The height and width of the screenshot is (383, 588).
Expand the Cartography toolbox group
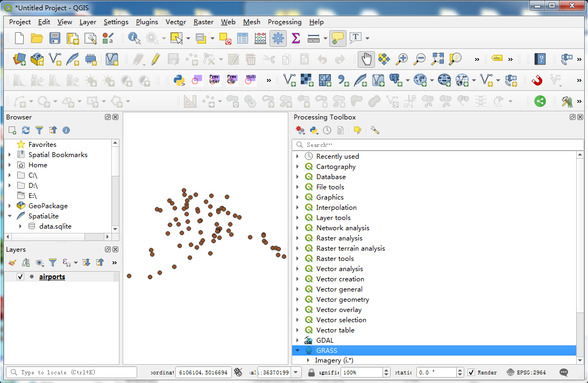(297, 167)
